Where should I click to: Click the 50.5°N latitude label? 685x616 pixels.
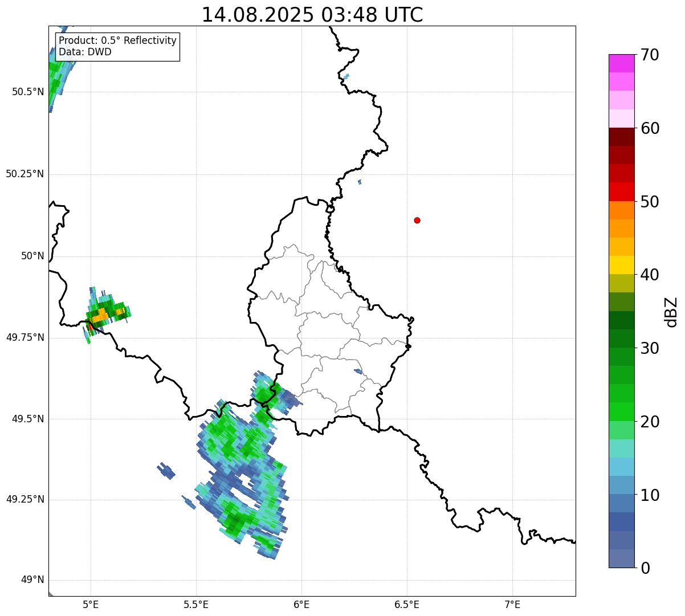tap(28, 92)
